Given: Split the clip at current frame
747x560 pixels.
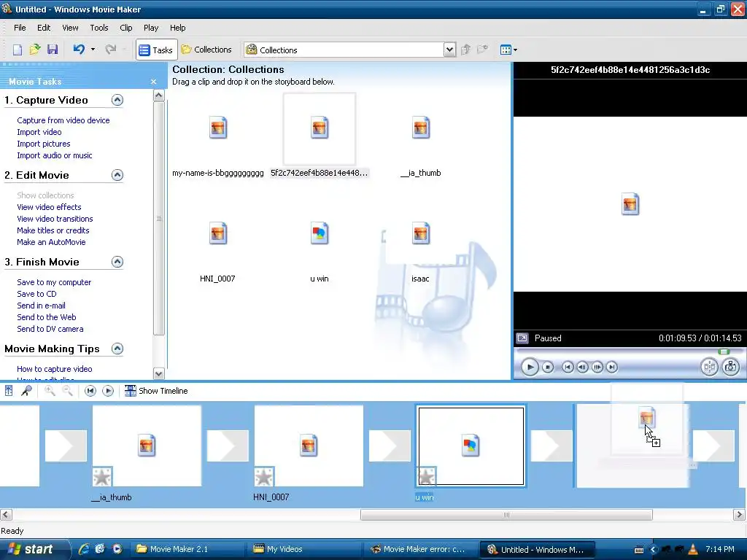Looking at the screenshot, I should 709,367.
